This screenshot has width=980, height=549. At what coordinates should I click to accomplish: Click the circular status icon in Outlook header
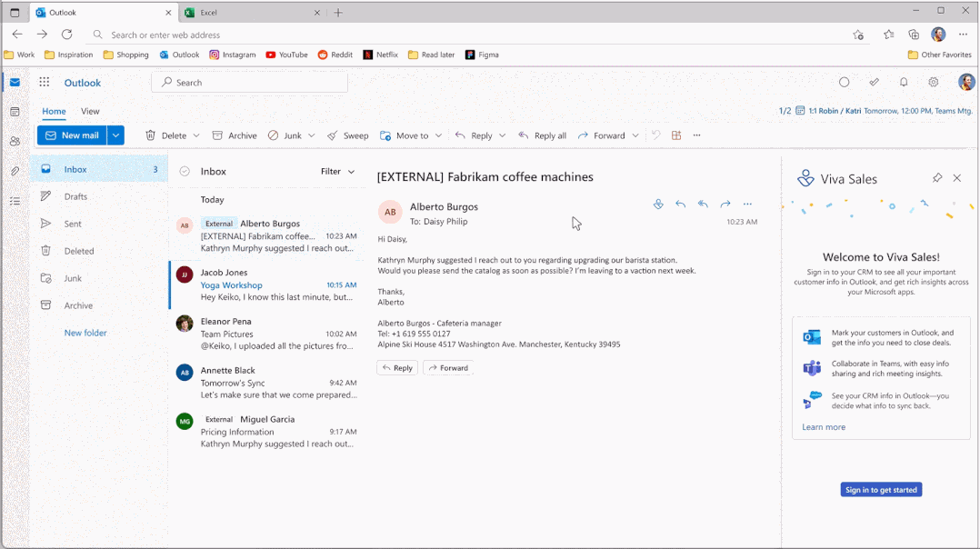(845, 82)
